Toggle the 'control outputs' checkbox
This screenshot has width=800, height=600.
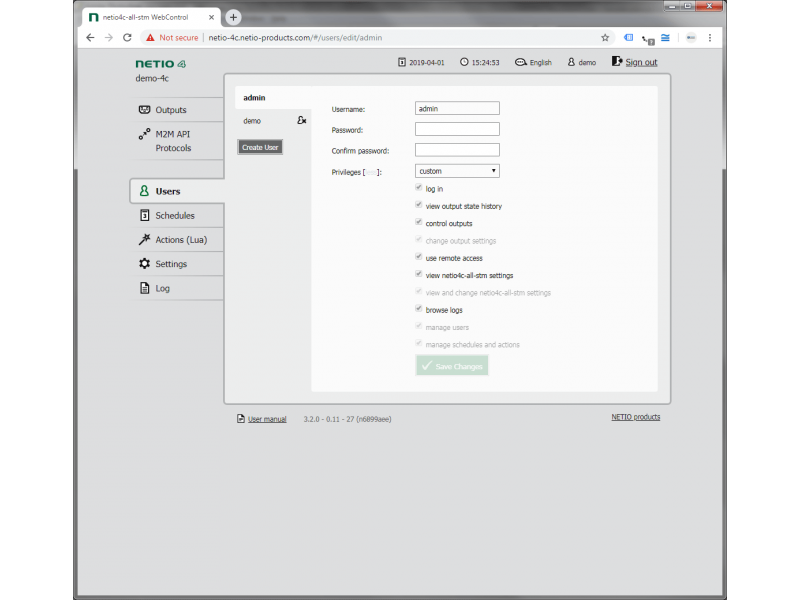click(419, 222)
